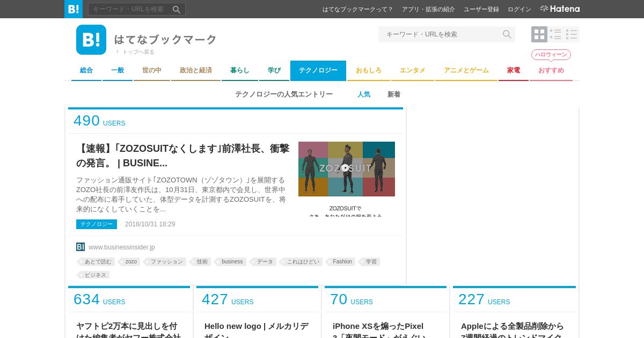
Task: Open はてなブックマークって？ link
Action: point(358,9)
